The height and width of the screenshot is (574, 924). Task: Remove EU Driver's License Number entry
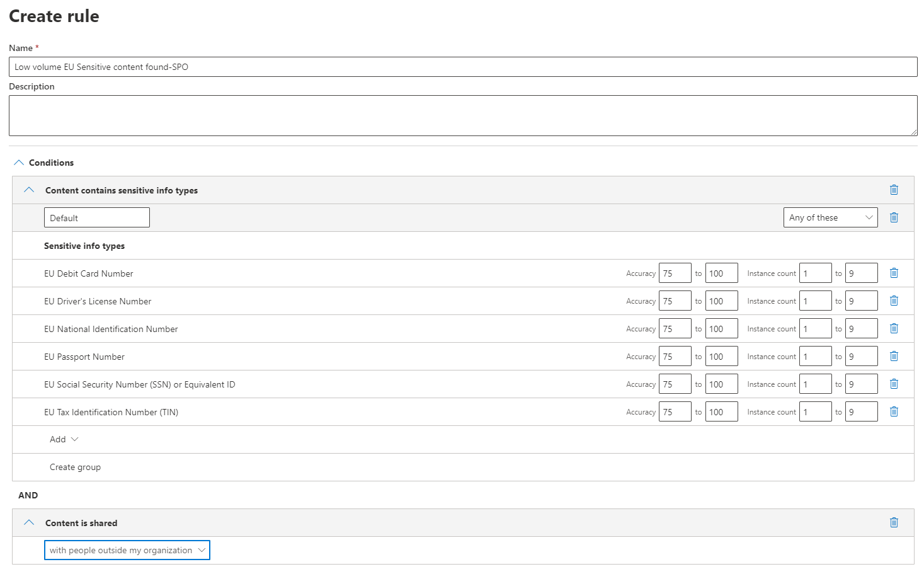tap(893, 301)
